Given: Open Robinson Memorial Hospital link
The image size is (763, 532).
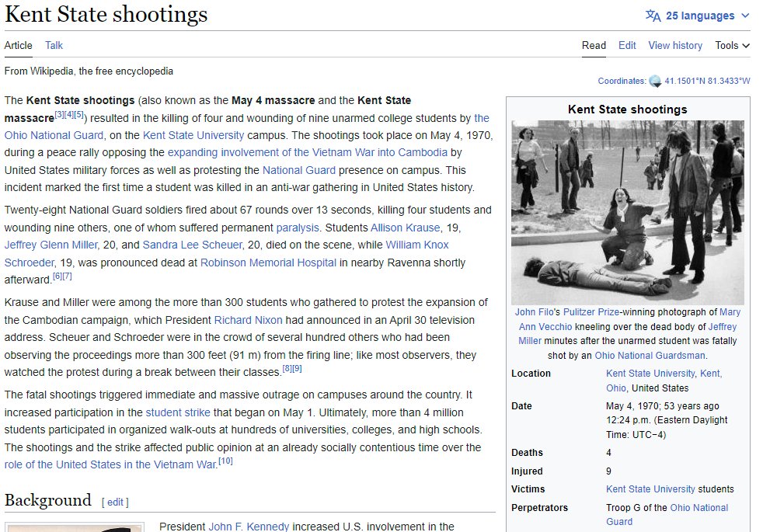Looking at the screenshot, I should coord(268,263).
